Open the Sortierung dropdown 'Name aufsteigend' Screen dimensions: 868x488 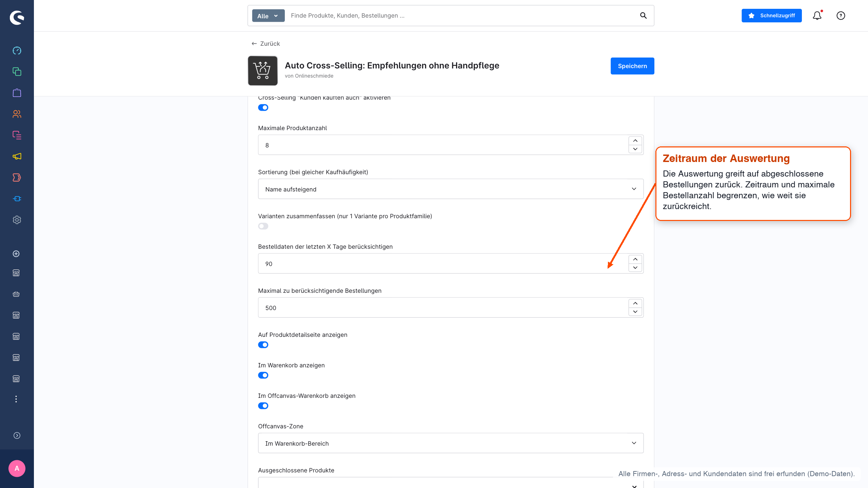451,189
